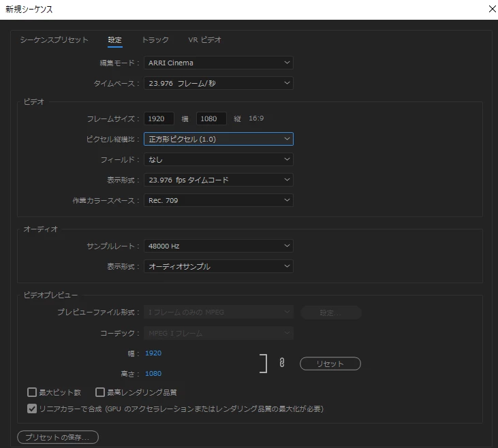Open the タイムベース dropdown showing 23.976 フレーム/秒
The width and height of the screenshot is (498, 448).
[x=219, y=83]
